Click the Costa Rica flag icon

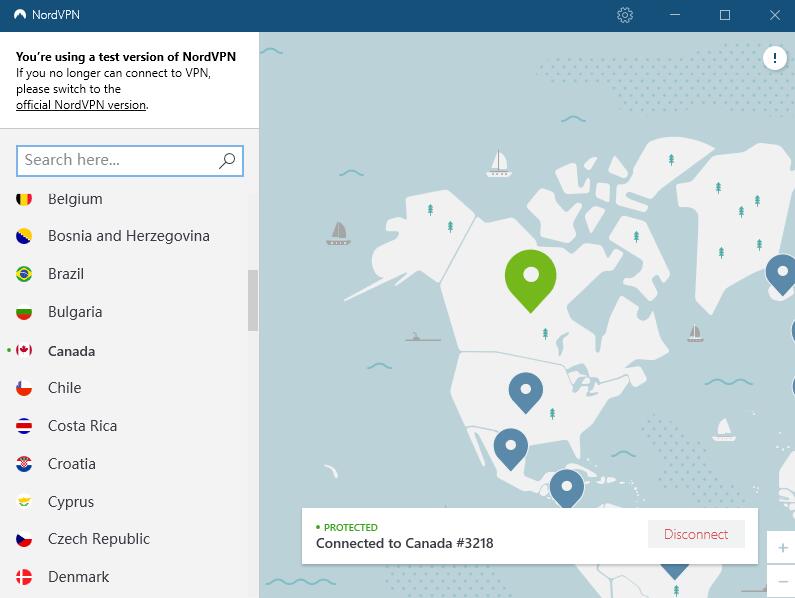pos(24,426)
